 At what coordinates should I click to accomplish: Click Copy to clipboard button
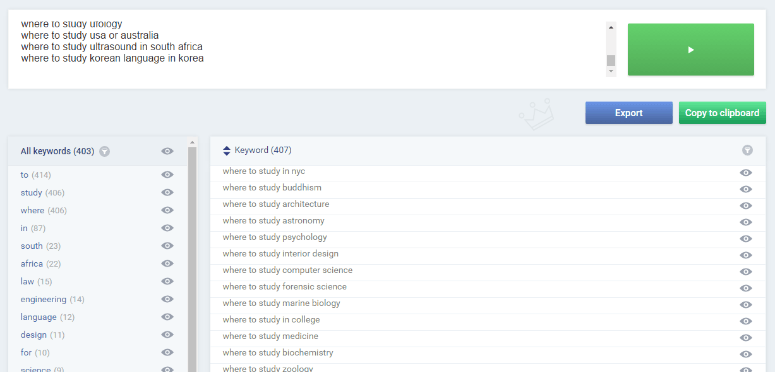[722, 113]
